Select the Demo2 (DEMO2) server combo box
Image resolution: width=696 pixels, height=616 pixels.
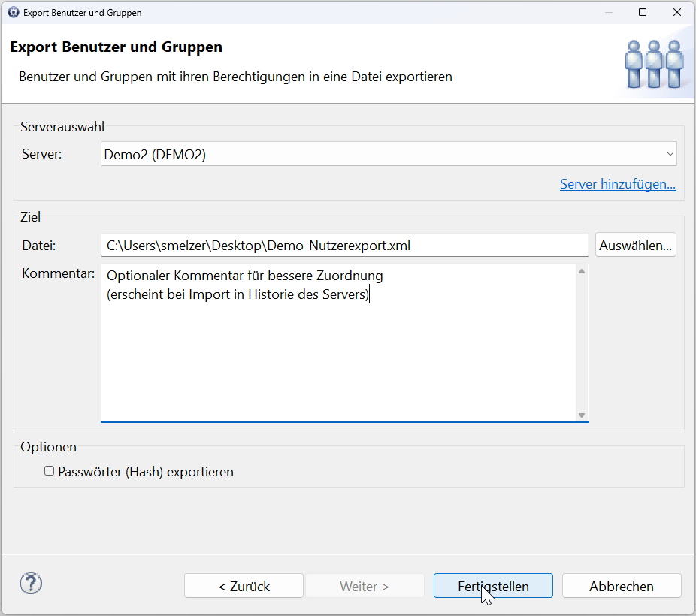pyautogui.click(x=389, y=154)
